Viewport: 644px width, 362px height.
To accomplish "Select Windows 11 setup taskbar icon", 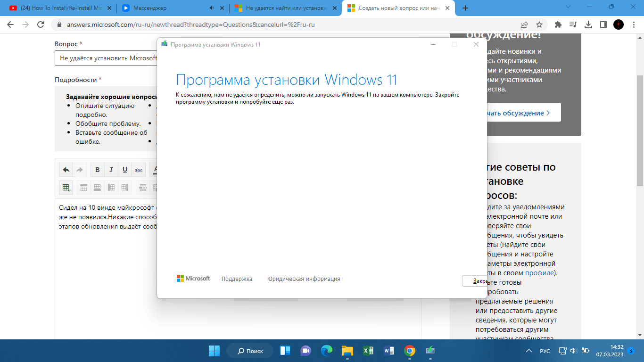I will pyautogui.click(x=430, y=351).
